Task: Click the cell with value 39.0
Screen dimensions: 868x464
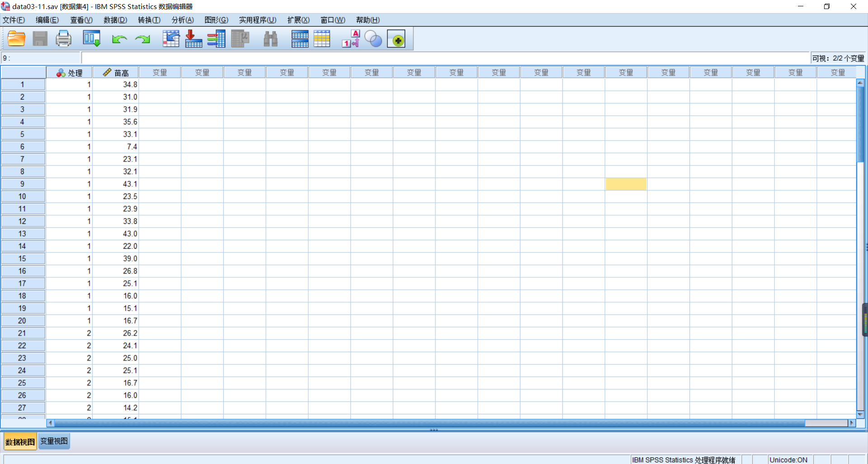Action: tap(116, 259)
